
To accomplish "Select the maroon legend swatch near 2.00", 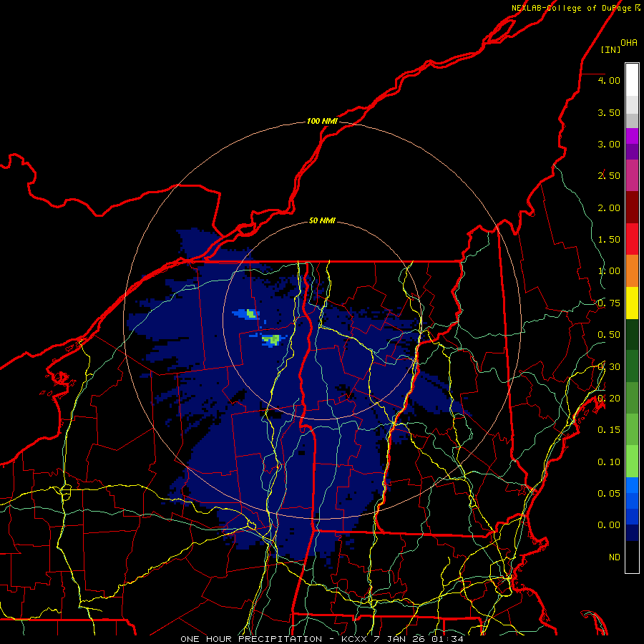I will (x=632, y=208).
